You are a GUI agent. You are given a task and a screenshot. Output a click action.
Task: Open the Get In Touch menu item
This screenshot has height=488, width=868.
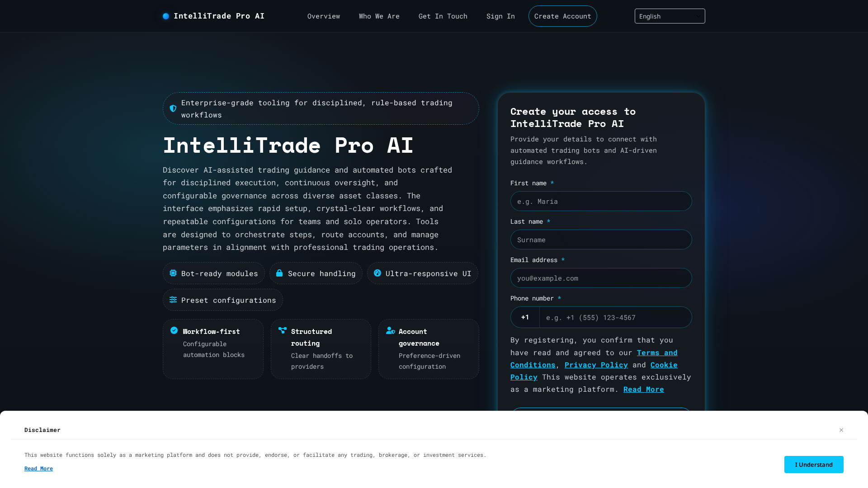pyautogui.click(x=443, y=16)
